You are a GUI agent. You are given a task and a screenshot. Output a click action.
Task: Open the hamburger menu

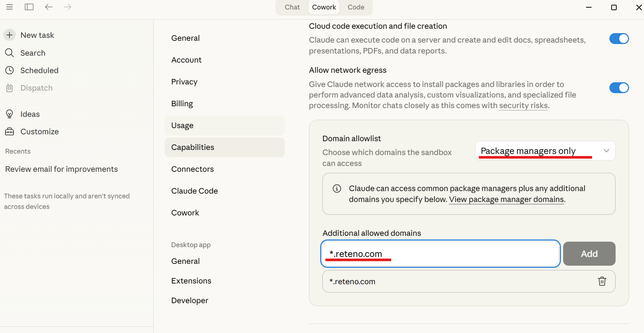point(9,7)
